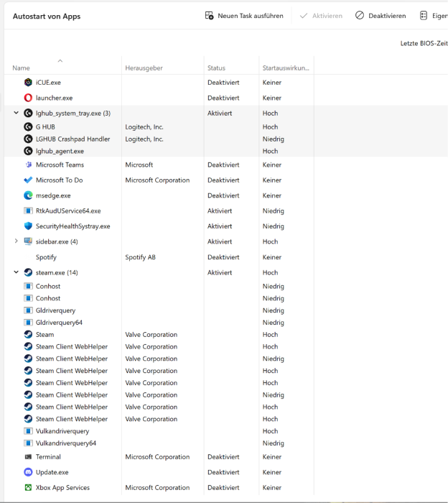Run a new task via Neuen Task ausführen
Image resolution: width=448 pixels, height=503 pixels.
pos(244,16)
